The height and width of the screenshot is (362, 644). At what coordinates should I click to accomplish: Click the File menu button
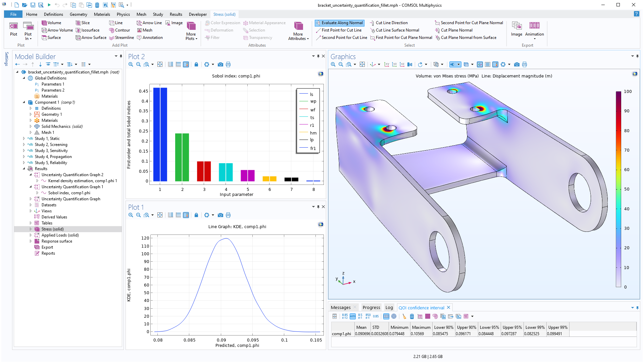pyautogui.click(x=13, y=14)
